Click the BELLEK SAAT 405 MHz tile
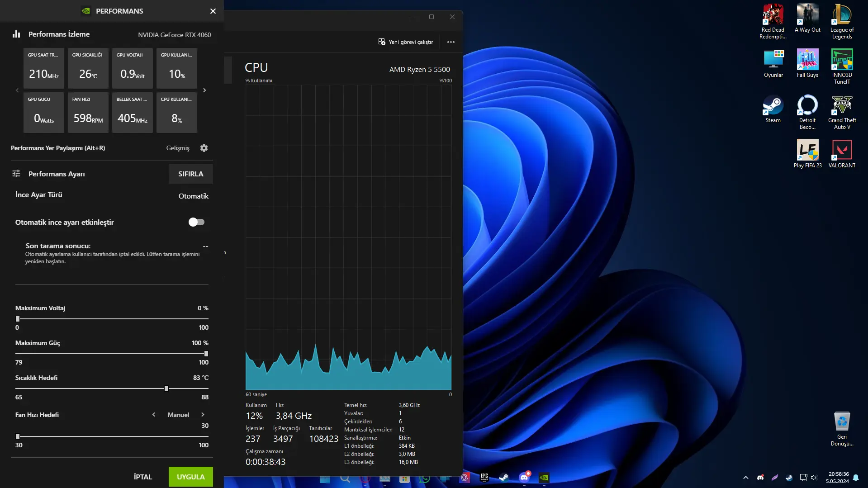This screenshot has height=488, width=868. point(133,113)
